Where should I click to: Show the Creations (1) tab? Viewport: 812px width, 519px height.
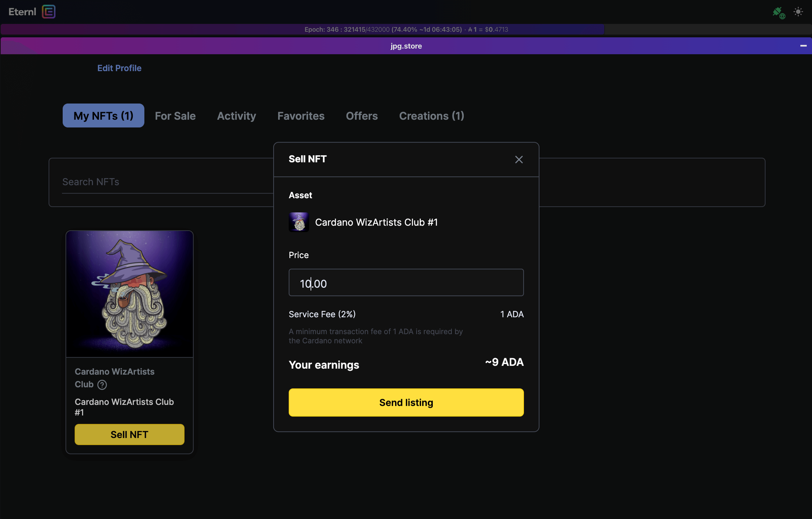[x=431, y=116]
